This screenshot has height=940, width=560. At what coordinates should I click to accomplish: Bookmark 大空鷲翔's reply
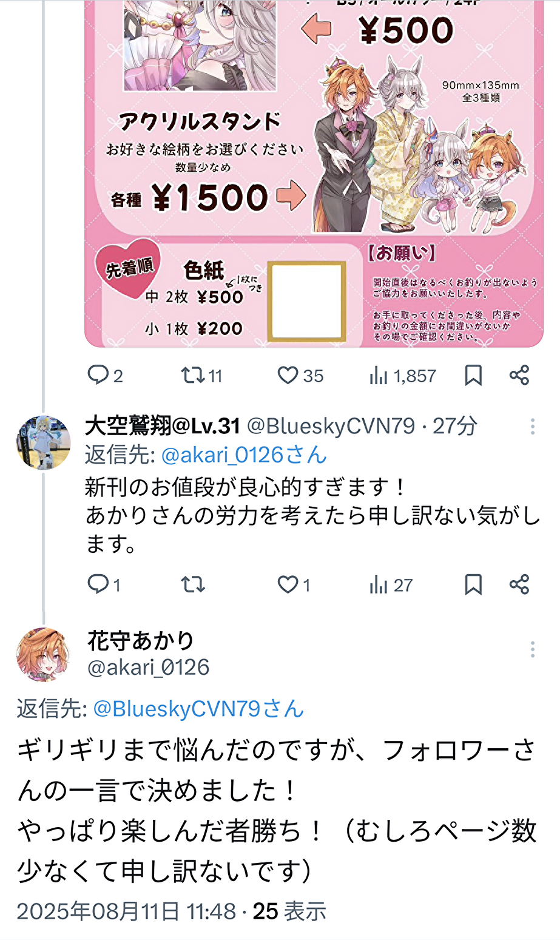point(473,585)
